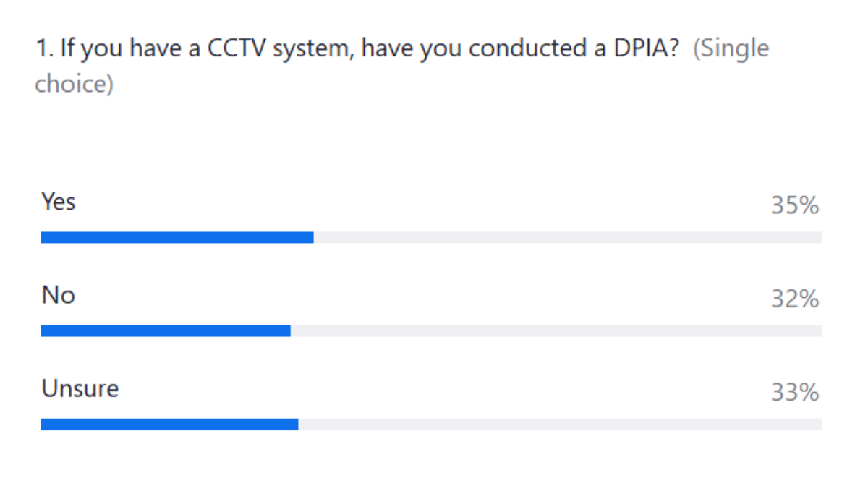The width and height of the screenshot is (868, 499).
Task: Click the word 'choice)' on the second line
Action: (74, 84)
